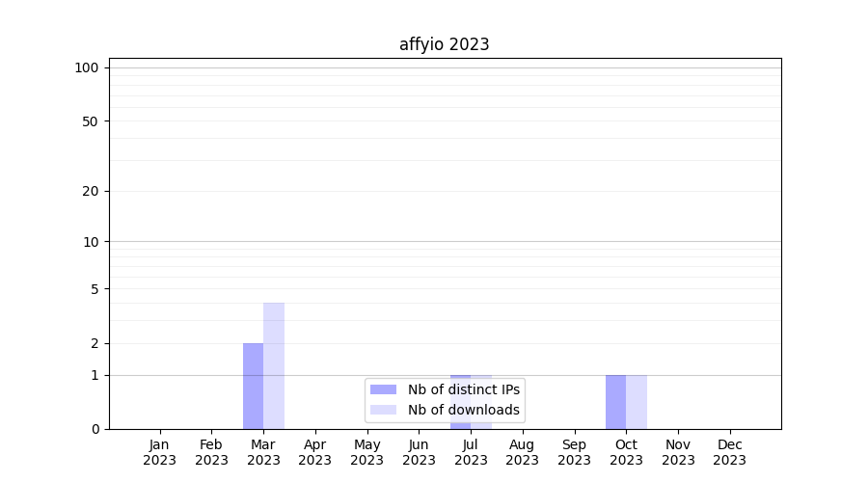
Task: Click the dark blue March distinct IPs bar
Action: [x=253, y=386]
